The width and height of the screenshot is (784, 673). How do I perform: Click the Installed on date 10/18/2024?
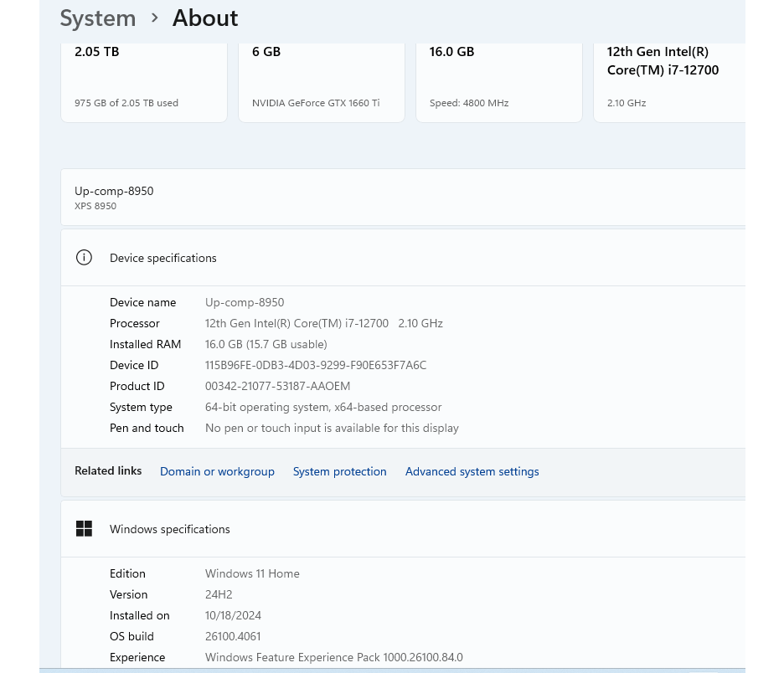click(233, 615)
